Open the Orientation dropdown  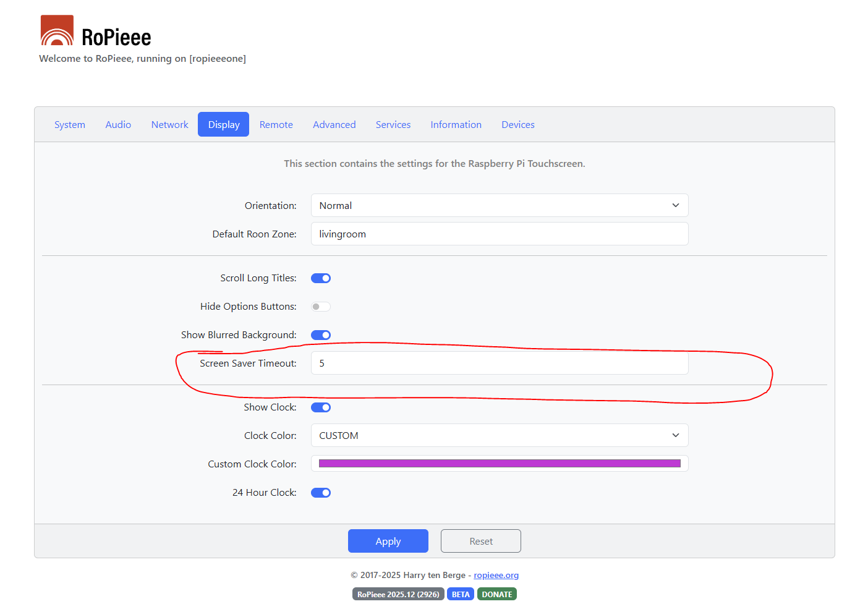tap(499, 205)
